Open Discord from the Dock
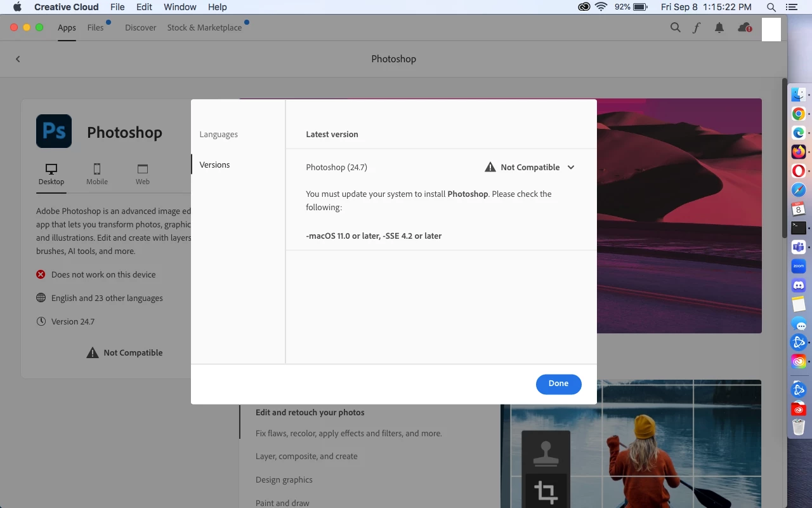The height and width of the screenshot is (508, 812). (799, 286)
